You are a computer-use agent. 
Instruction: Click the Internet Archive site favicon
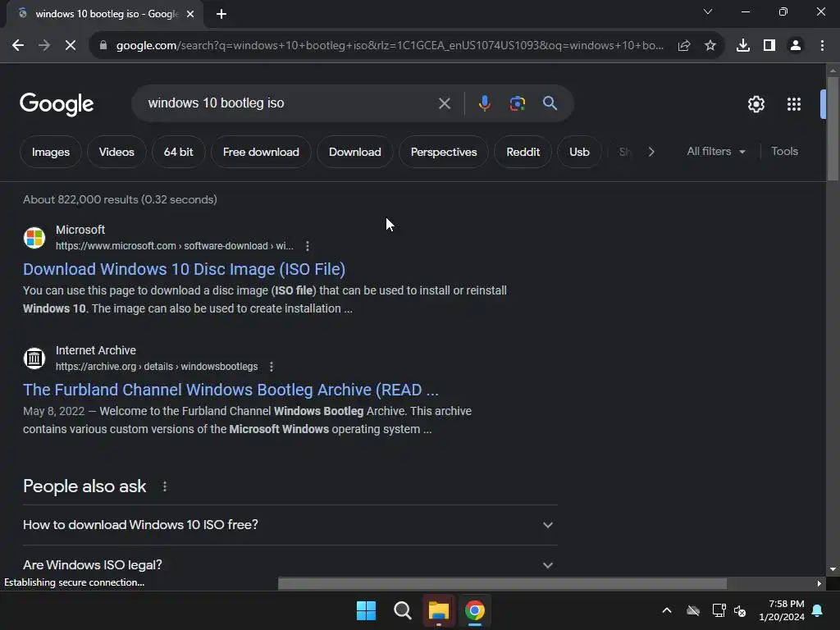pos(34,358)
